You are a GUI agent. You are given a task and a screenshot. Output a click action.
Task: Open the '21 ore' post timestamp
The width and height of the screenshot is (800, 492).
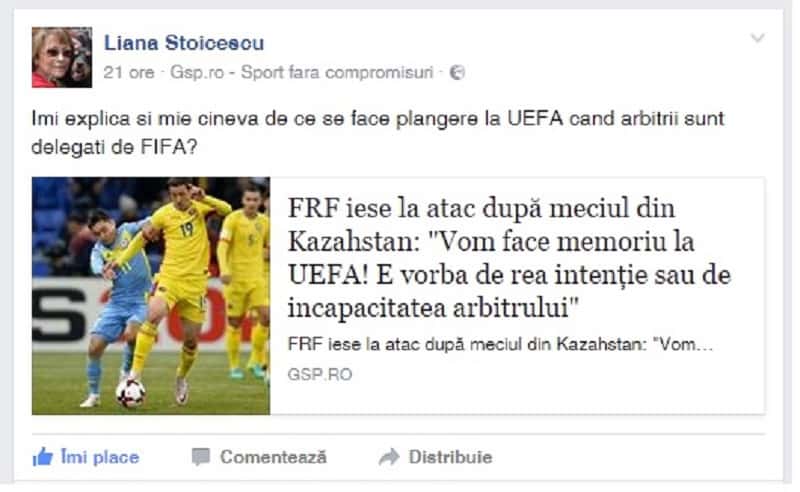coord(129,72)
